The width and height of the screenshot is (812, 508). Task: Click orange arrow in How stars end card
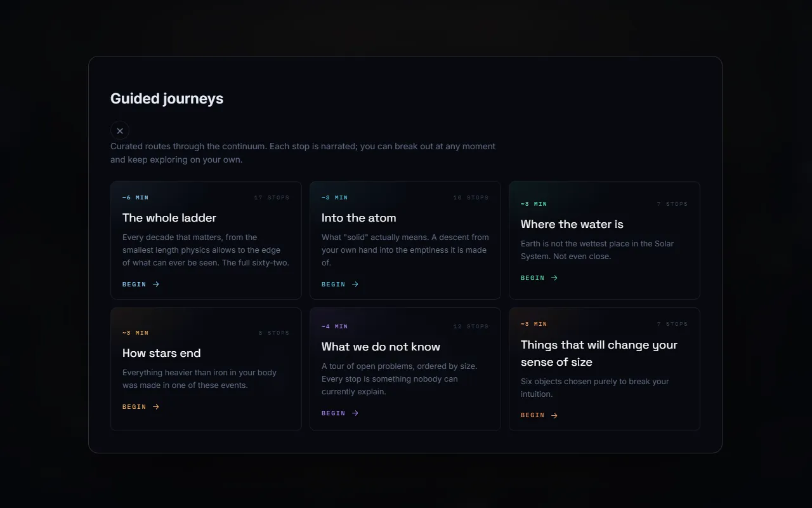pos(156,407)
